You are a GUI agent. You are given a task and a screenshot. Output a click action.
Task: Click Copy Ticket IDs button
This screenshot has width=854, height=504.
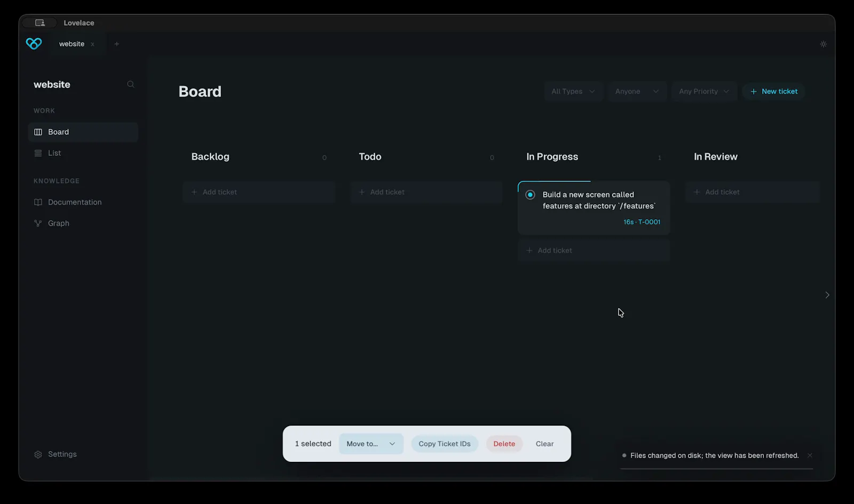[445, 444]
